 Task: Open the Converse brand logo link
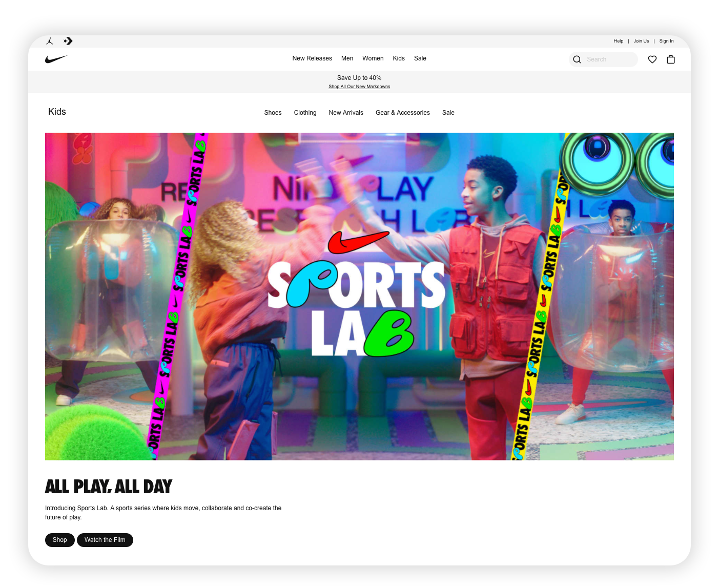[68, 41]
